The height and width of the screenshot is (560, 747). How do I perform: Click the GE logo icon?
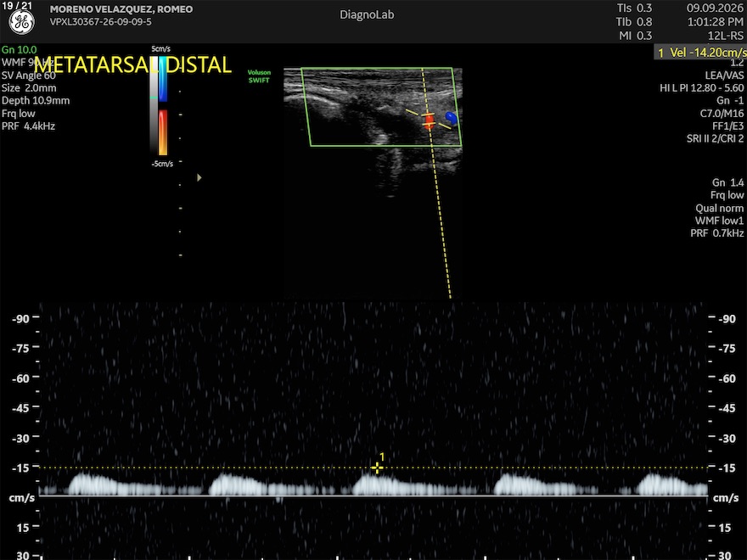click(x=22, y=22)
